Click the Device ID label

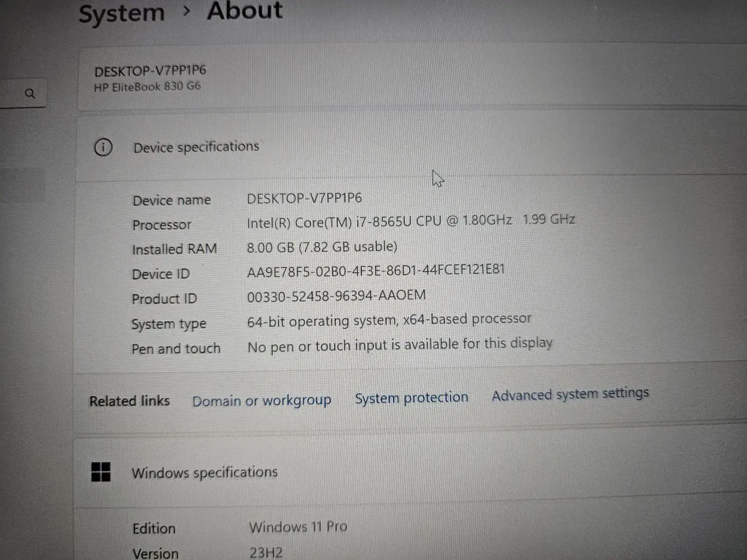click(161, 274)
